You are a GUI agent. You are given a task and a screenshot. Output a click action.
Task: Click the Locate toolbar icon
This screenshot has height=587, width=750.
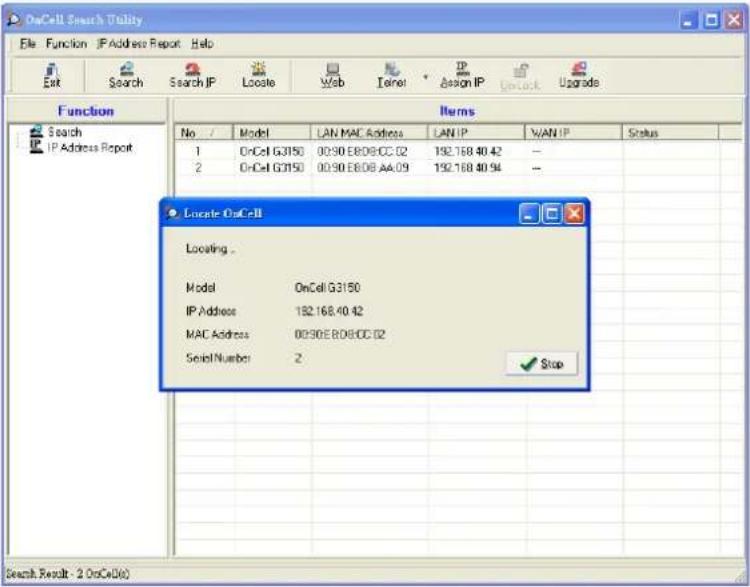tap(258, 76)
